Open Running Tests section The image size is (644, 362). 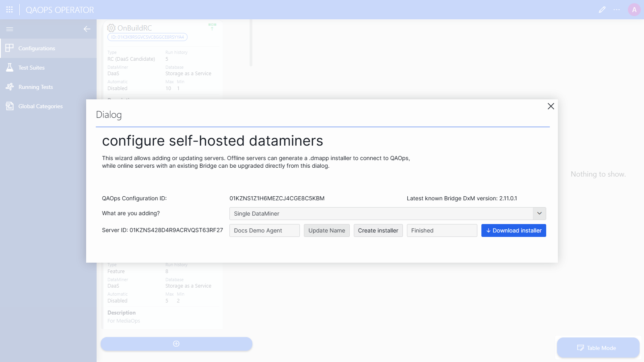pyautogui.click(x=48, y=87)
